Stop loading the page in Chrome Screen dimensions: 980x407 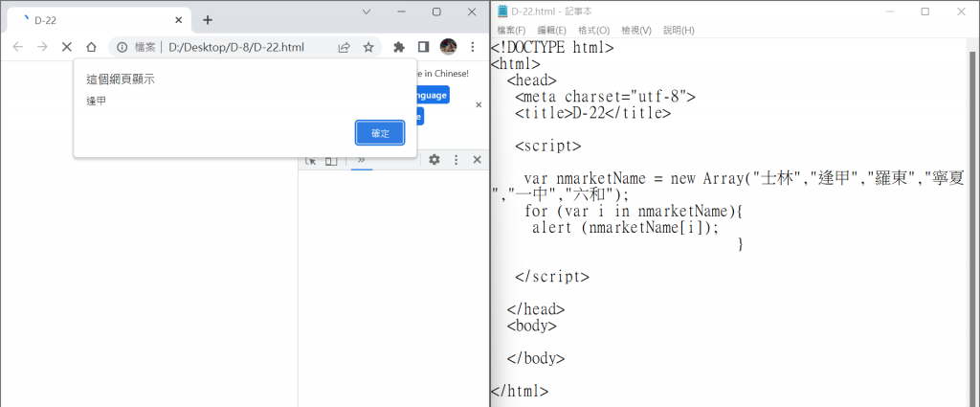[x=67, y=47]
